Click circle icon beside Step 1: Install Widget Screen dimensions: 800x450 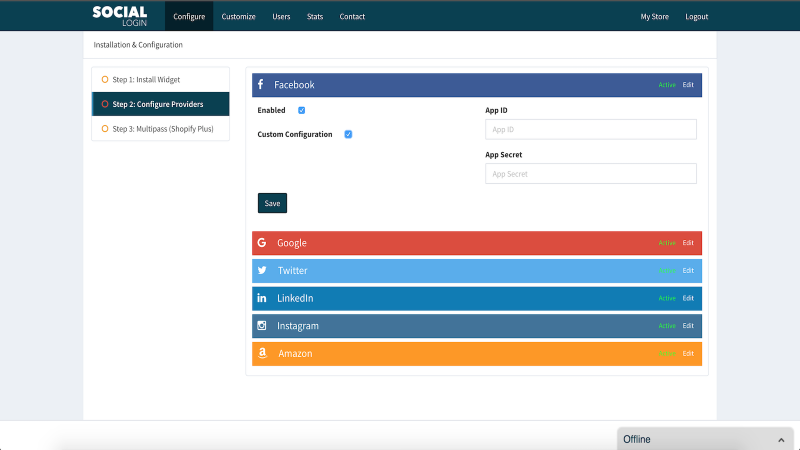tap(105, 80)
